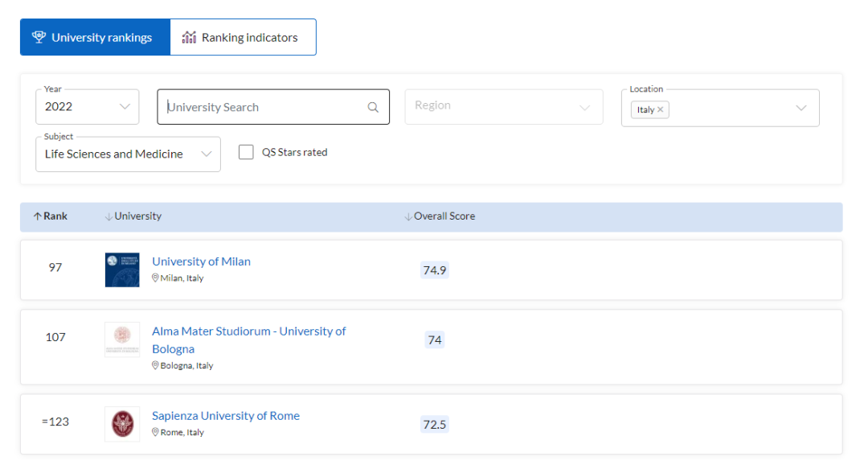Enable the QS Stars rated checkbox
868x465 pixels.
(246, 152)
